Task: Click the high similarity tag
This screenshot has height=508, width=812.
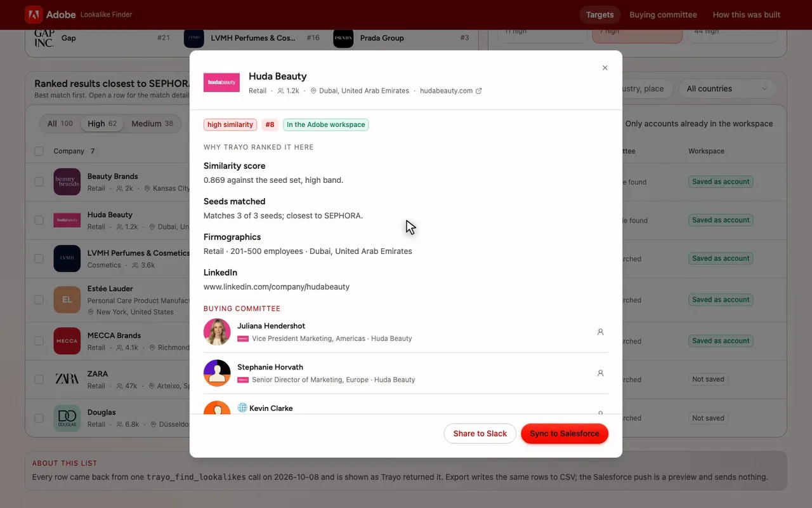Action: point(230,124)
